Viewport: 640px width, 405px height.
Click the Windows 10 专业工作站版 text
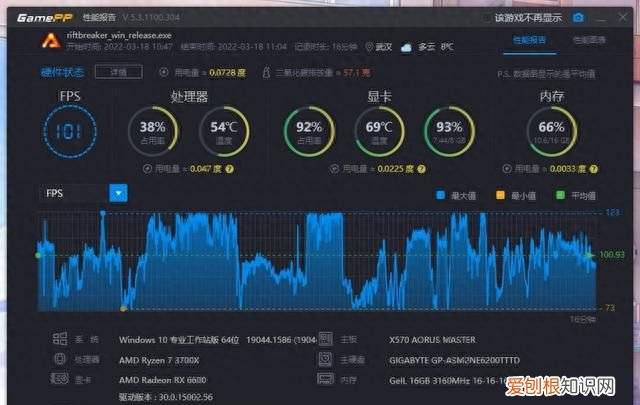(x=179, y=340)
